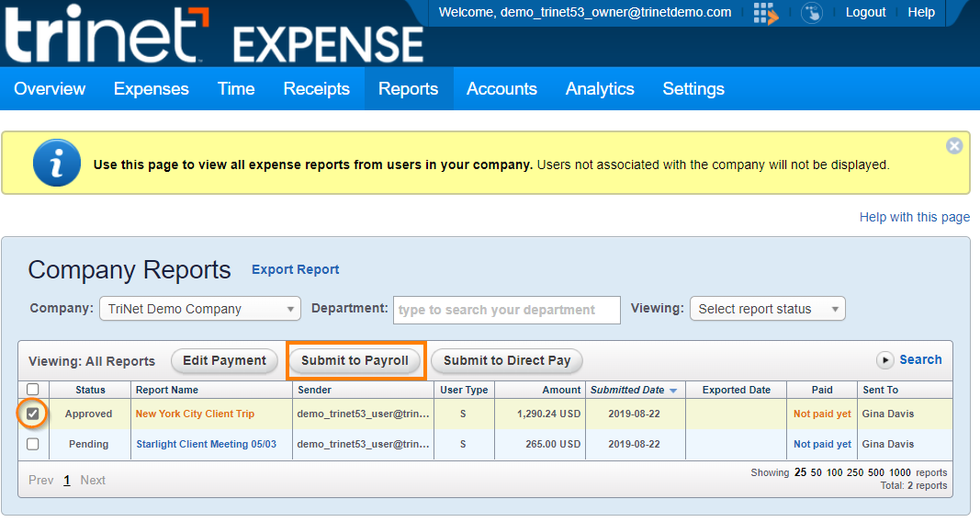980x522 pixels.
Task: Click the Department search field
Action: point(507,310)
